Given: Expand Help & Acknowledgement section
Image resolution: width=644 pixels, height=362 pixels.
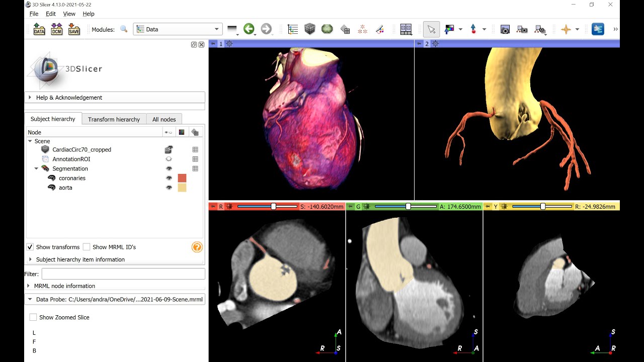Looking at the screenshot, I should (x=115, y=98).
